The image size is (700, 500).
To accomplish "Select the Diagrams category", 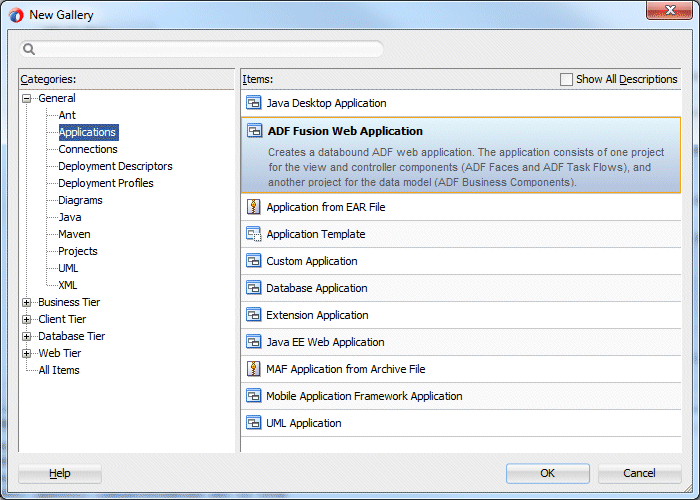I will [x=80, y=200].
